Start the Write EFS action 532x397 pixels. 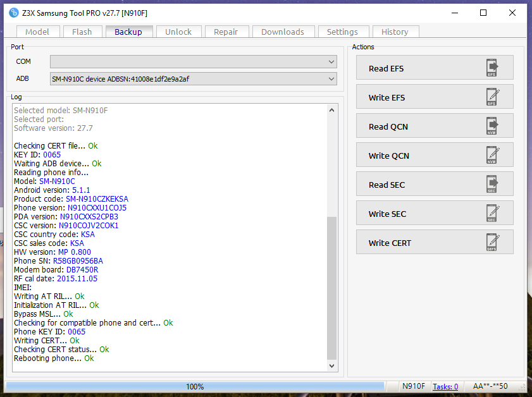coord(435,97)
